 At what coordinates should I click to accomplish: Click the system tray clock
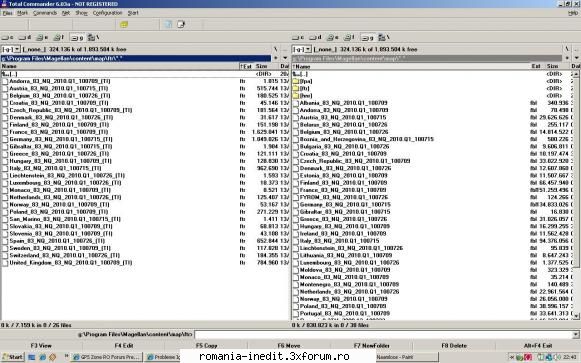coord(570,357)
